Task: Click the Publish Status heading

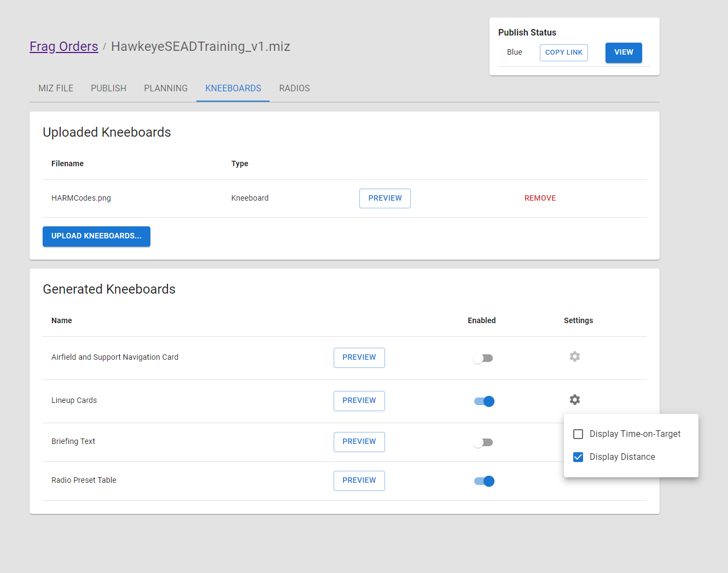Action: click(x=527, y=32)
